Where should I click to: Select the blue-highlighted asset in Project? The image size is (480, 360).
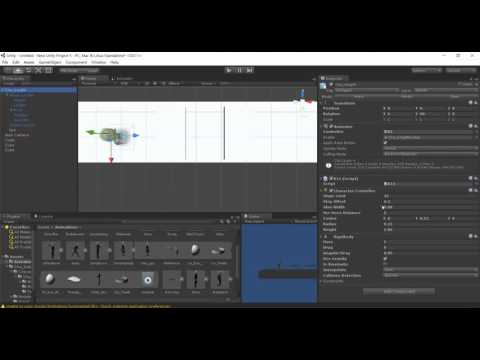coord(148,280)
